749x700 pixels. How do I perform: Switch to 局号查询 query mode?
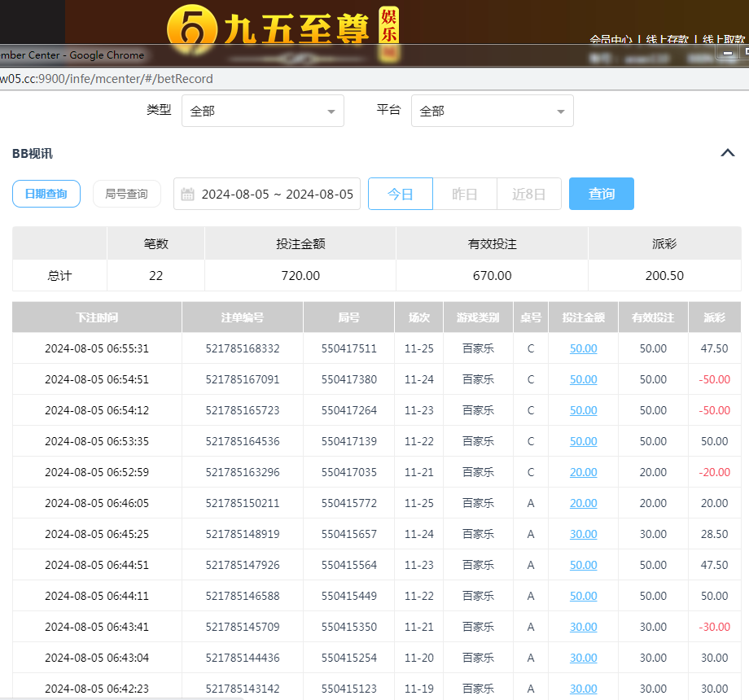click(126, 194)
